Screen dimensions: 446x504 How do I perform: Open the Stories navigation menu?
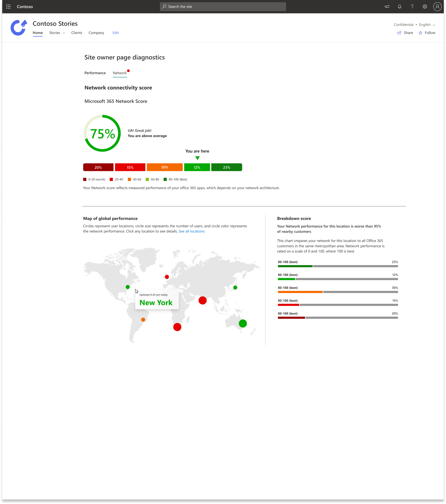[55, 33]
